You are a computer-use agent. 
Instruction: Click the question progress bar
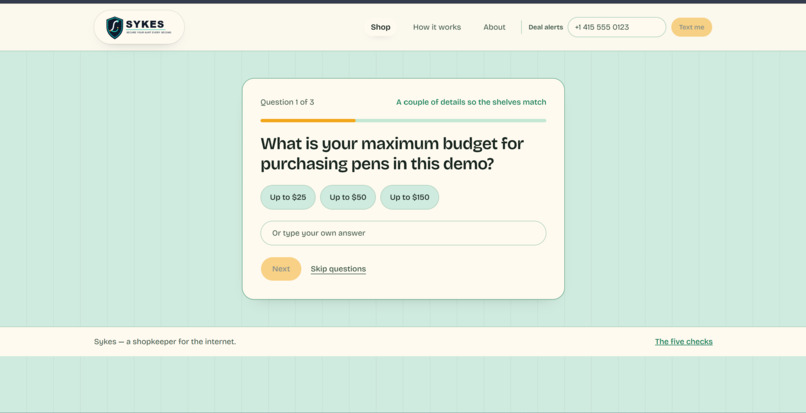click(x=403, y=121)
